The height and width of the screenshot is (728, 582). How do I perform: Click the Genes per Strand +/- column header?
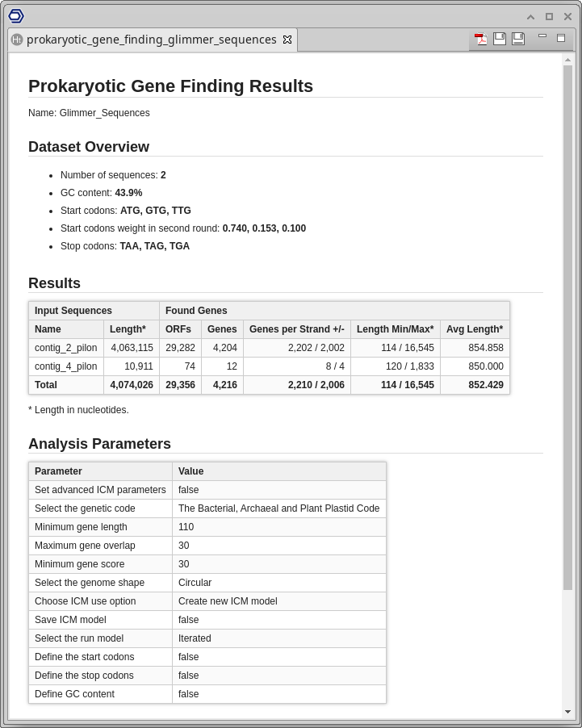pos(296,329)
